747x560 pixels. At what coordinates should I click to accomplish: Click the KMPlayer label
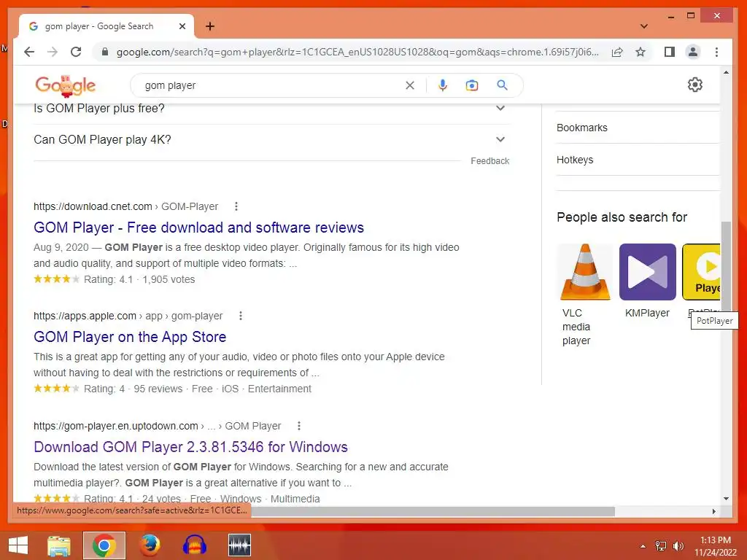coord(647,313)
